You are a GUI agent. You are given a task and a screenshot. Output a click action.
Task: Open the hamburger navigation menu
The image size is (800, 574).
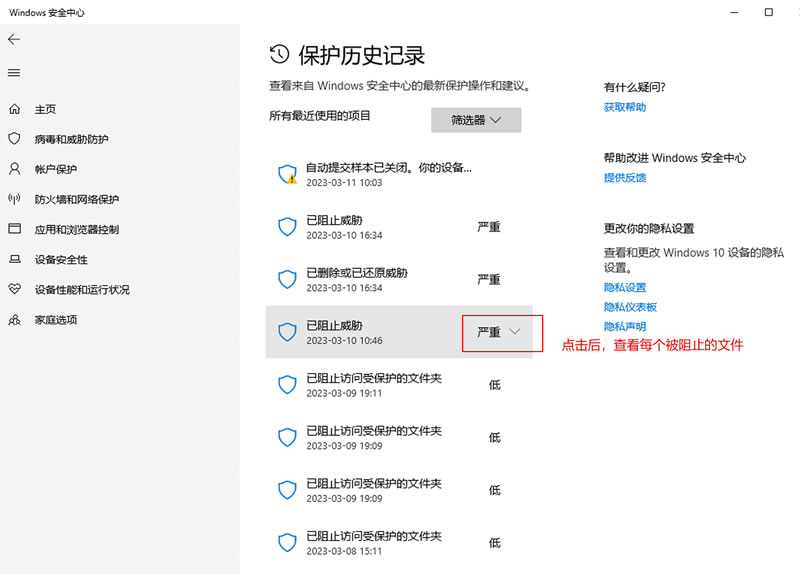tap(14, 73)
